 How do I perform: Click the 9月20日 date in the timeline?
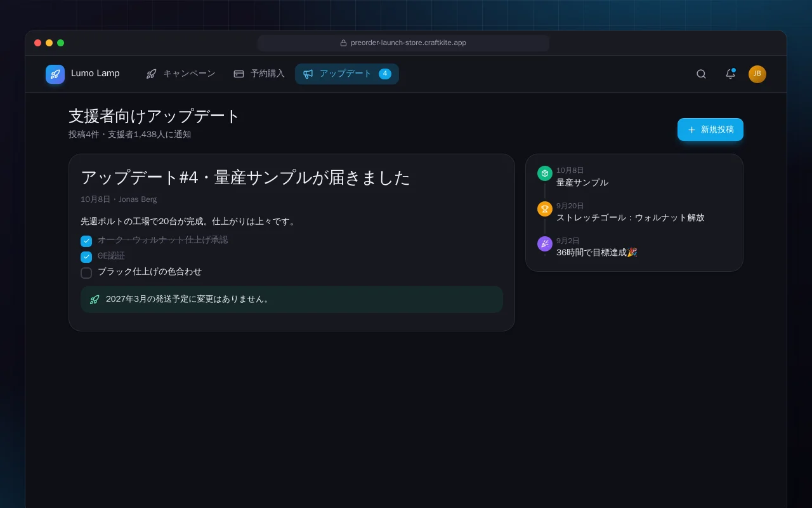coord(570,206)
